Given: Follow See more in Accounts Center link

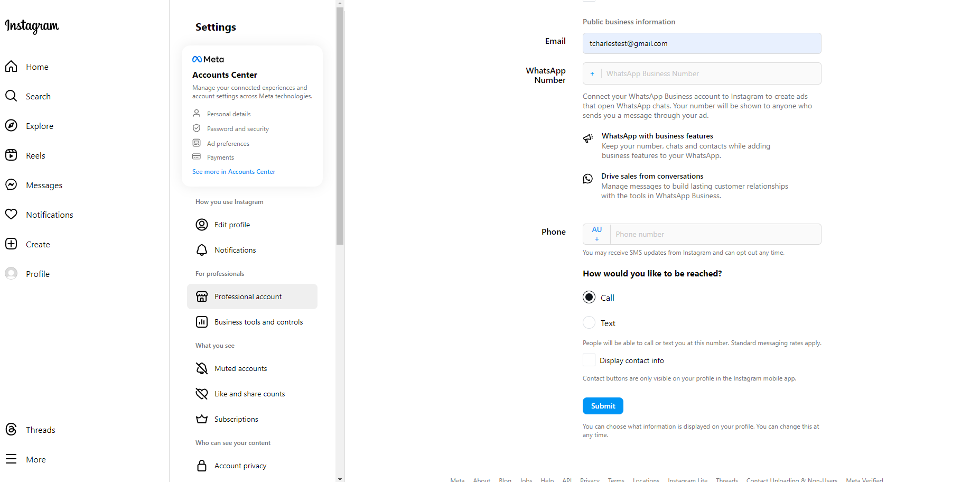Looking at the screenshot, I should 234,172.
